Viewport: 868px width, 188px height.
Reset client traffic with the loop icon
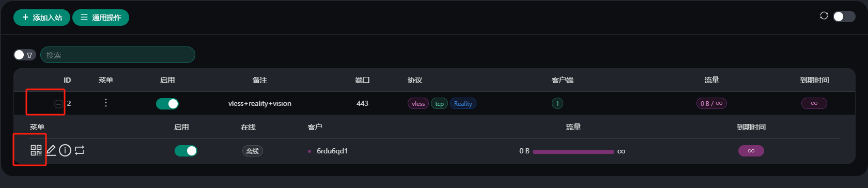tap(80, 150)
